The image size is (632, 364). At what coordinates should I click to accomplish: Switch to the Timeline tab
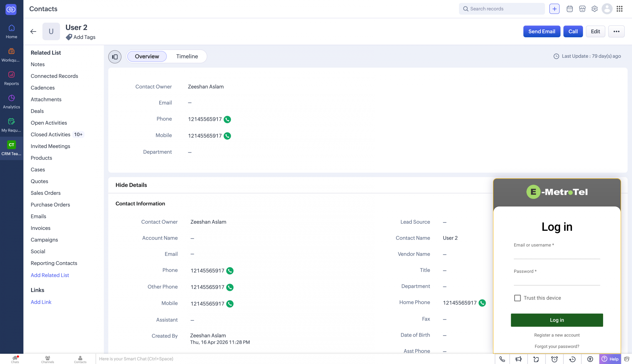(187, 56)
